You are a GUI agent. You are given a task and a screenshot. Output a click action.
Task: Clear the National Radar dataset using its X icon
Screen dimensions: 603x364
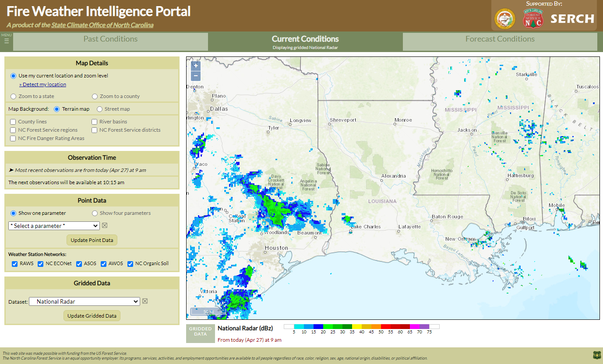click(145, 301)
